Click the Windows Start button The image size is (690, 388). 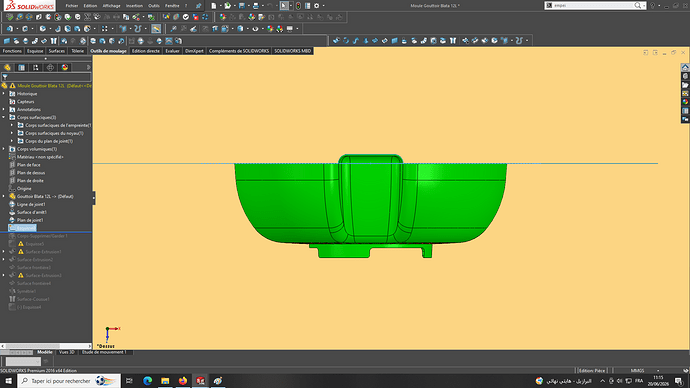pos(8,381)
